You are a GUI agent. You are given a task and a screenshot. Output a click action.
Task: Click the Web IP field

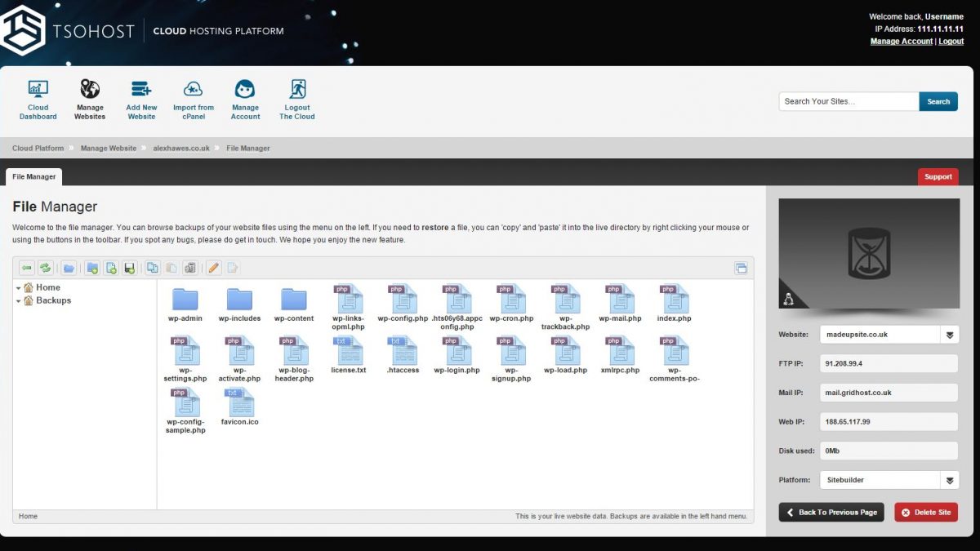(x=889, y=422)
